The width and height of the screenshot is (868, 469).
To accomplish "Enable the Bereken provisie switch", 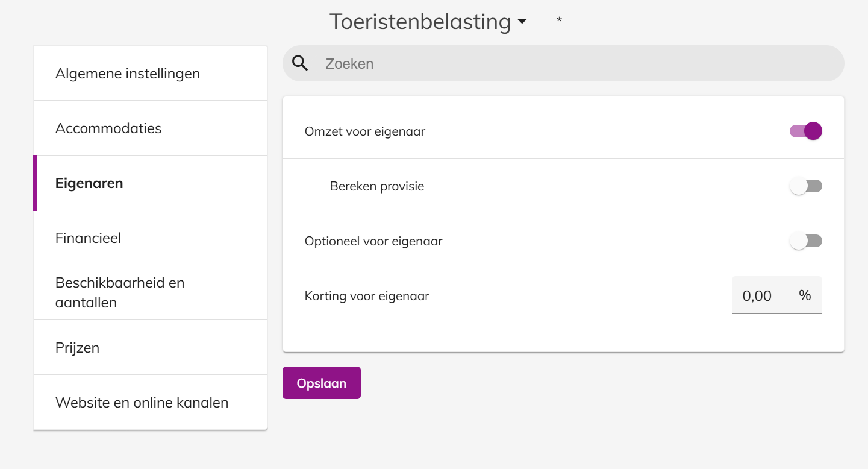I will click(805, 186).
